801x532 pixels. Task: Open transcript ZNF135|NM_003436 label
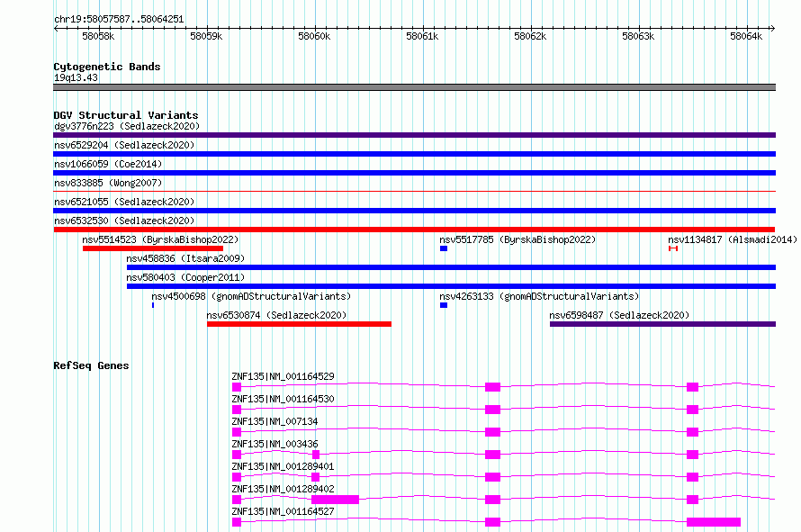click(x=274, y=444)
